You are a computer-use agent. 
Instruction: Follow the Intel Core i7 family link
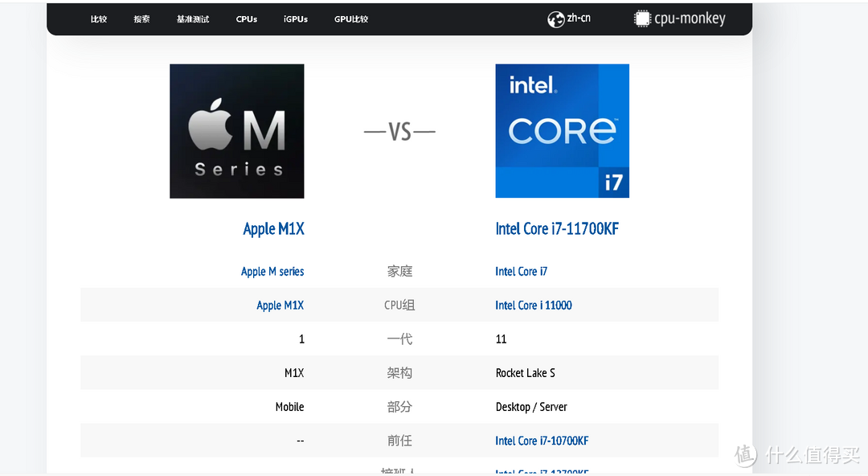tap(521, 272)
